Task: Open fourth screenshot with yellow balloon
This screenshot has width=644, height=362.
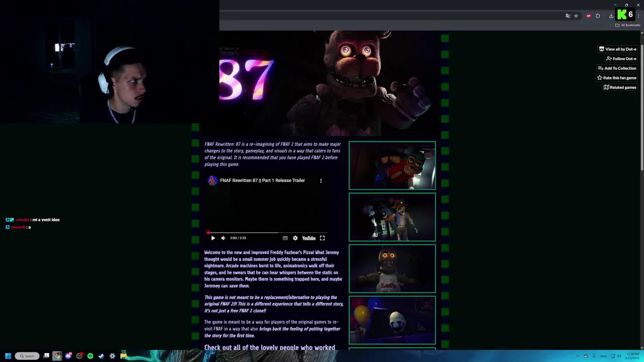Action: (x=392, y=320)
